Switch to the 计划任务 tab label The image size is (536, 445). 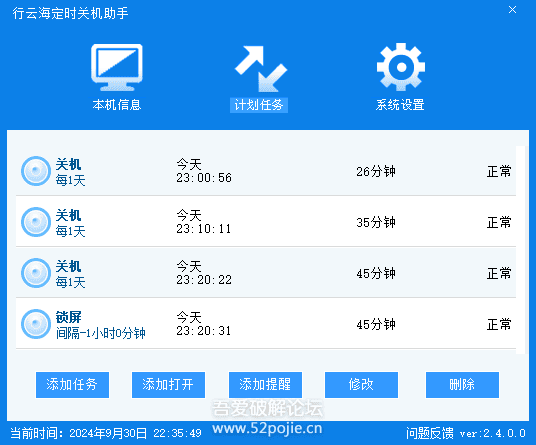click(259, 105)
